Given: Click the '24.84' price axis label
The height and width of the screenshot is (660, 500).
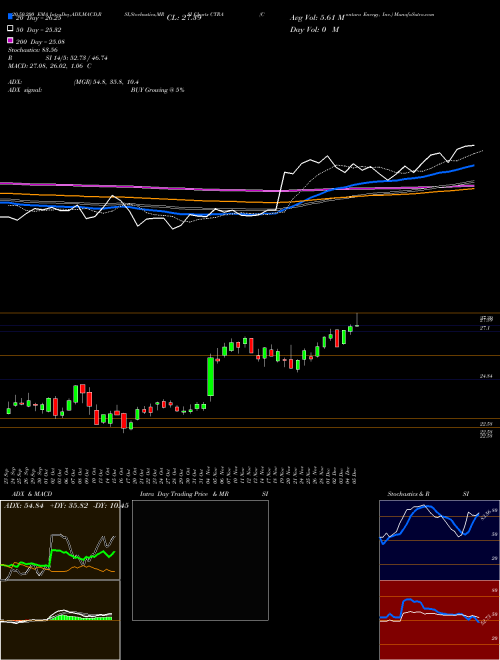Looking at the screenshot, I should [486, 376].
